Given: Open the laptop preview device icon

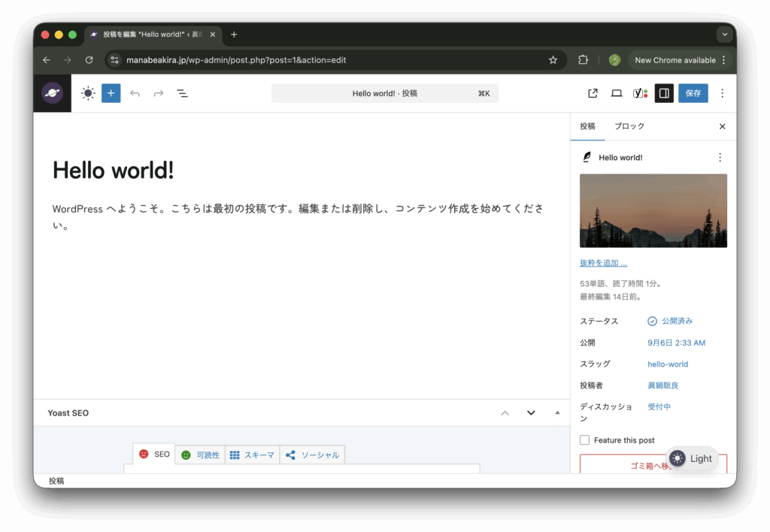Looking at the screenshot, I should coord(617,93).
